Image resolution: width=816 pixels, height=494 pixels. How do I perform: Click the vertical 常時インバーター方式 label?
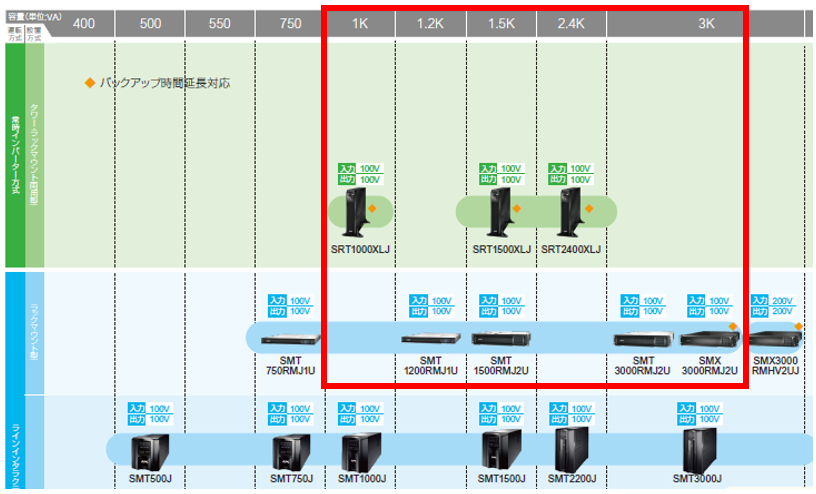point(15,155)
